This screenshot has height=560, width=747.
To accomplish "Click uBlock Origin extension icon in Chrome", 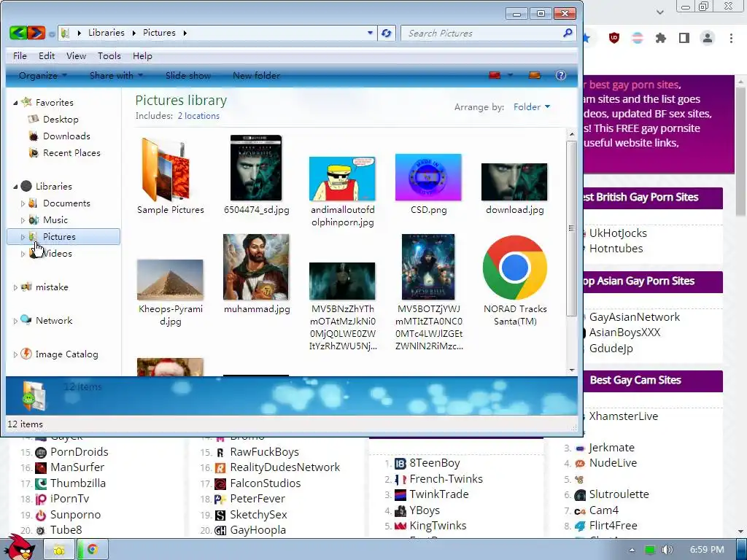I will coord(614,38).
